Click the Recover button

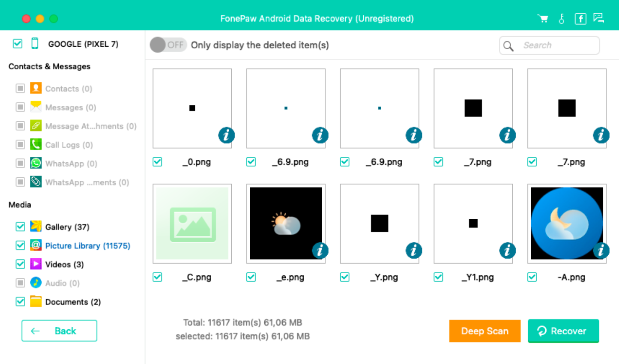point(563,331)
